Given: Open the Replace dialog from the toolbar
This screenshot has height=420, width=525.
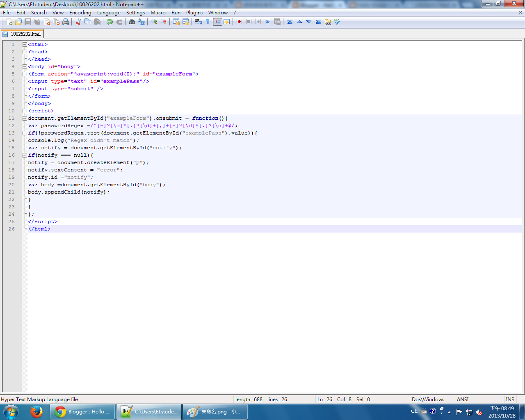Looking at the screenshot, I should click(141, 22).
